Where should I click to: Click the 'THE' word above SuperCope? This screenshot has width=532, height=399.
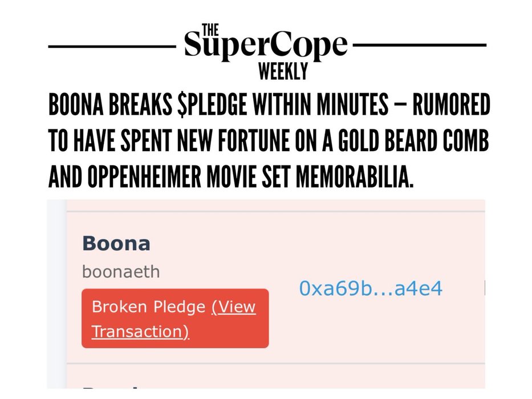click(210, 30)
